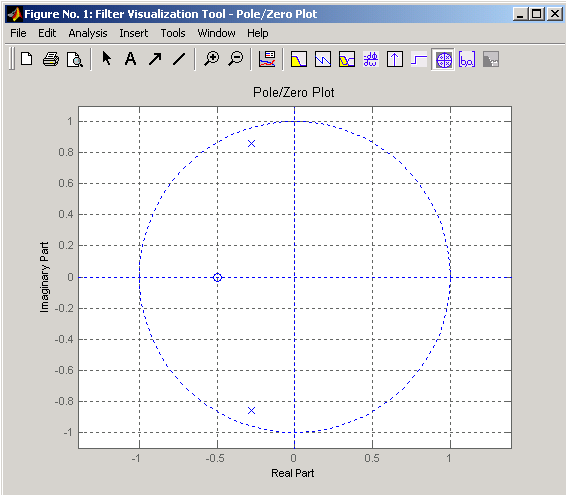The image size is (566, 495).
Task: Show the Magnitude Response plot
Action: [299, 59]
